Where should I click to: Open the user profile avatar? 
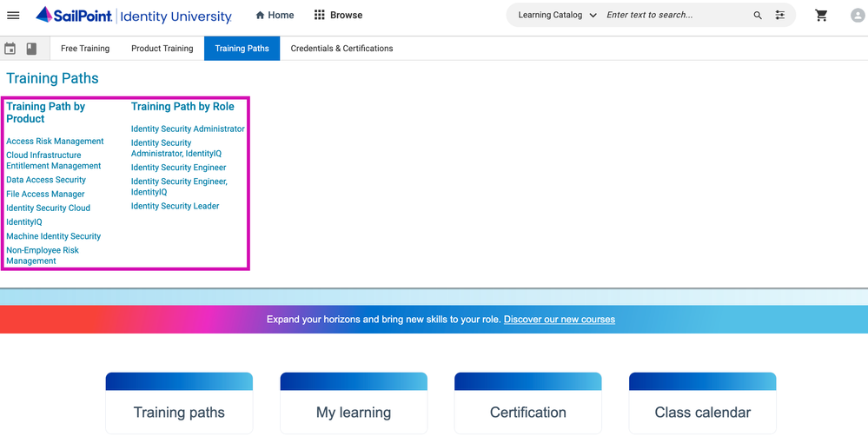click(858, 16)
